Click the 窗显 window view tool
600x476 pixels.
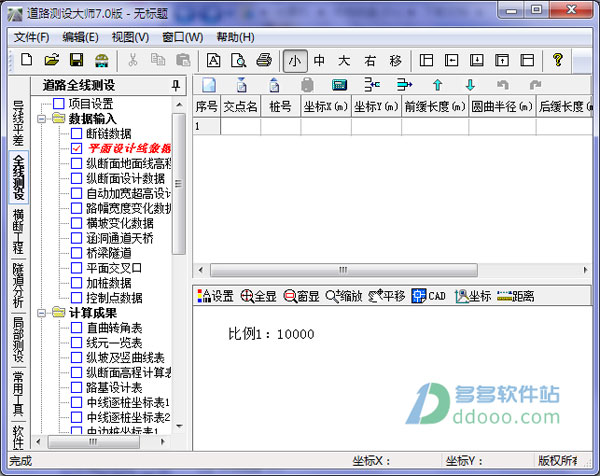301,296
